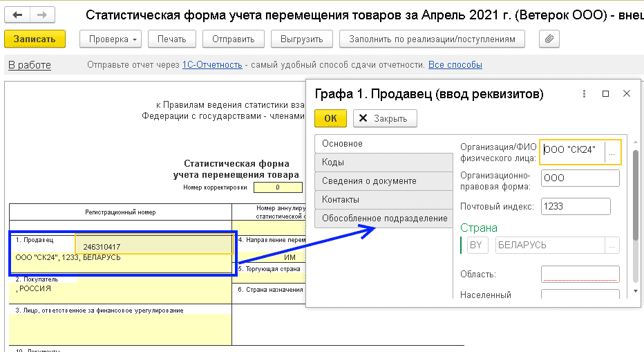
Task: Close the Продавец dialog with X icon
Action: pyautogui.click(x=627, y=93)
